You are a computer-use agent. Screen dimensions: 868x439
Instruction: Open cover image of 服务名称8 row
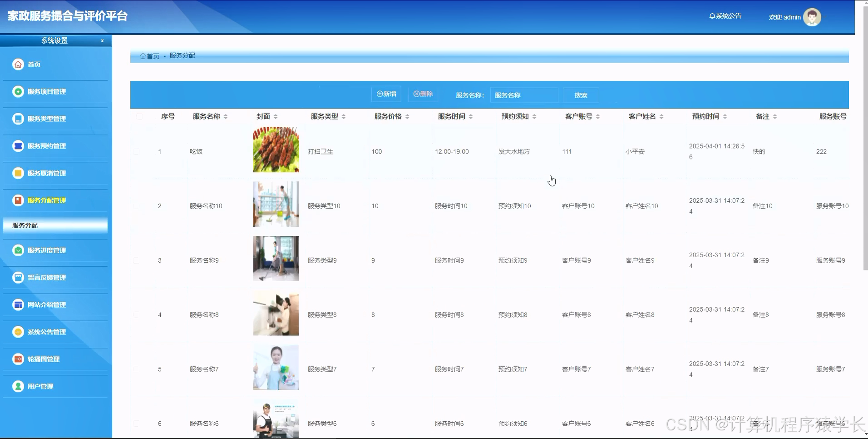(276, 314)
